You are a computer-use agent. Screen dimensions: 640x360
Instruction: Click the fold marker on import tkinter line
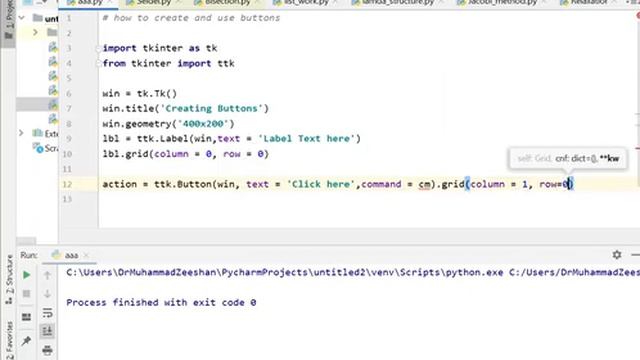98,49
